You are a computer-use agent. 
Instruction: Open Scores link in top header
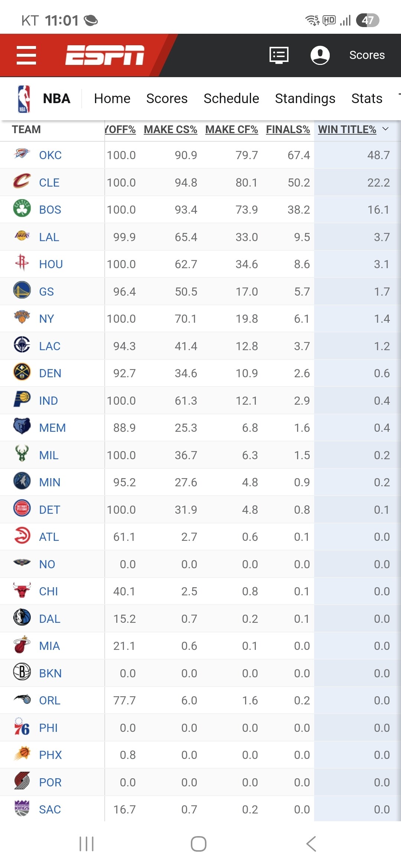tap(367, 55)
